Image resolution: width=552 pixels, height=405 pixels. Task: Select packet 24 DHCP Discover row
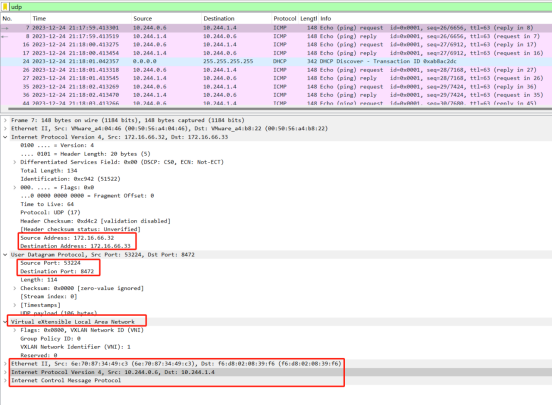coord(276,61)
